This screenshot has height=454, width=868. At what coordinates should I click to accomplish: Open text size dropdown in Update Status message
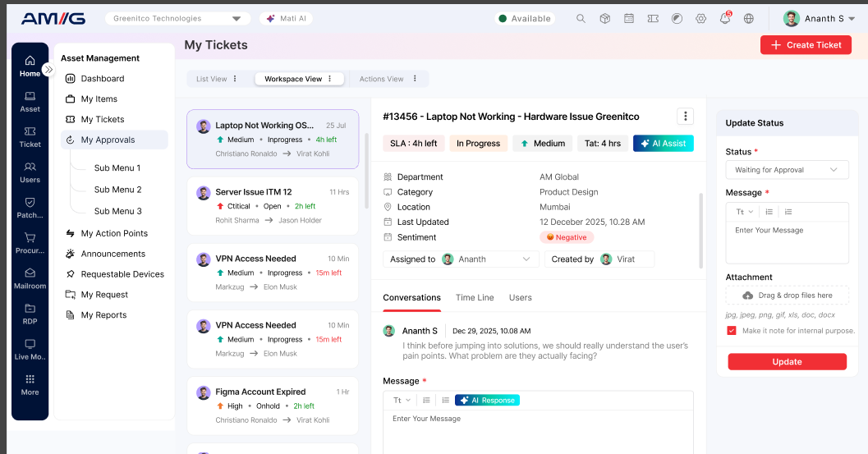[x=745, y=212]
